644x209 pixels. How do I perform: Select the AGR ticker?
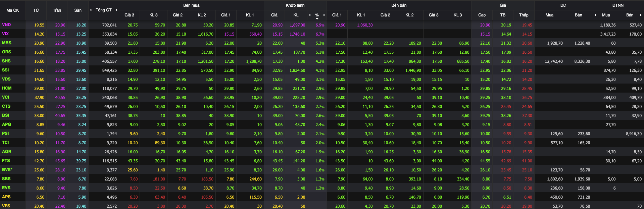[x=7, y=152]
